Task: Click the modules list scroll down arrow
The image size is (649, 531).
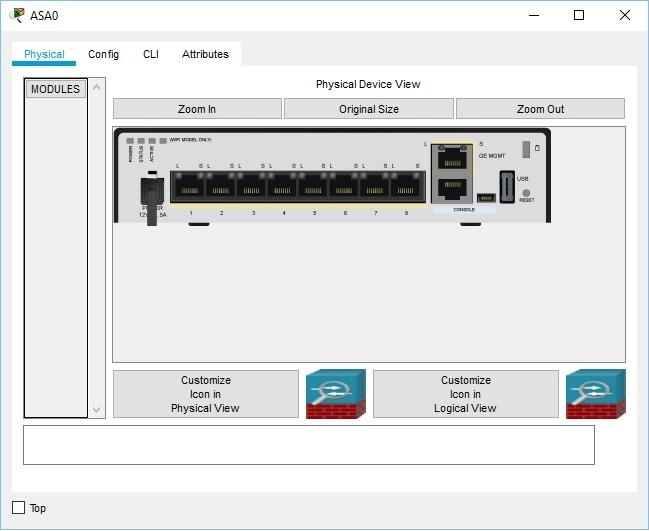Action: point(96,410)
